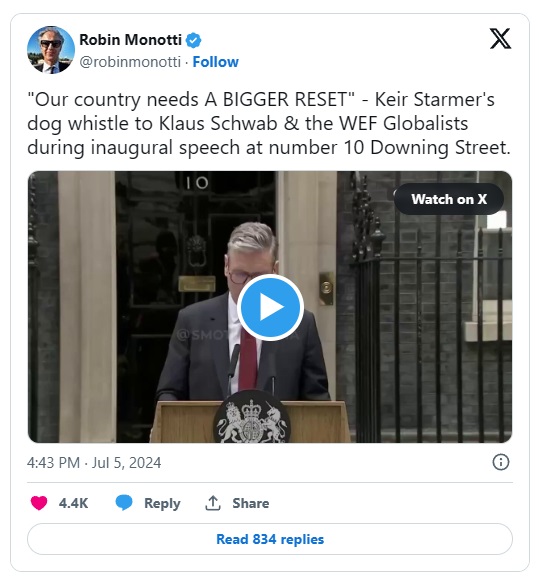Click the X logo icon
This screenshot has width=539, height=584.
coord(500,38)
